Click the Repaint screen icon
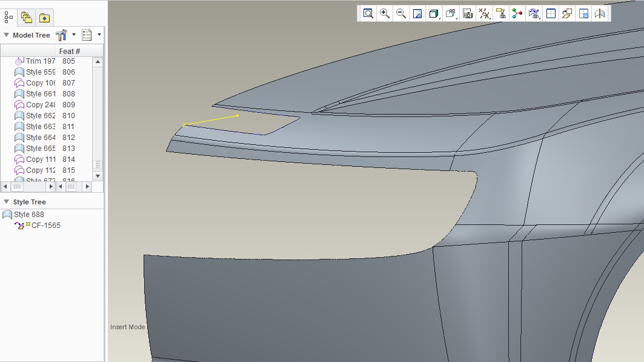The height and width of the screenshot is (362, 644). (x=417, y=13)
